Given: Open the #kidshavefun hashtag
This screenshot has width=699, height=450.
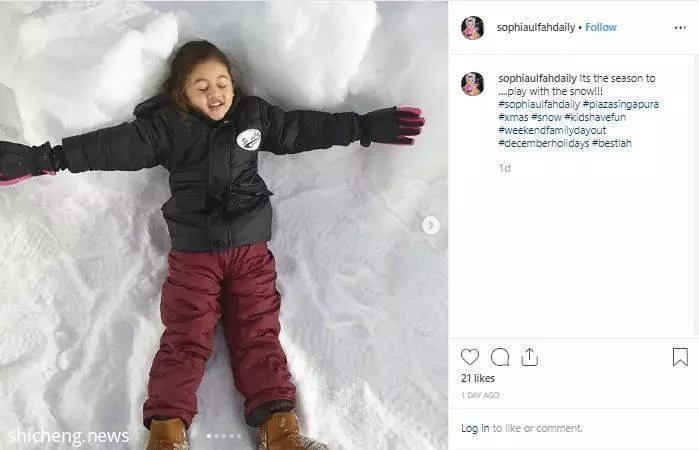Looking at the screenshot, I should click(595, 117).
